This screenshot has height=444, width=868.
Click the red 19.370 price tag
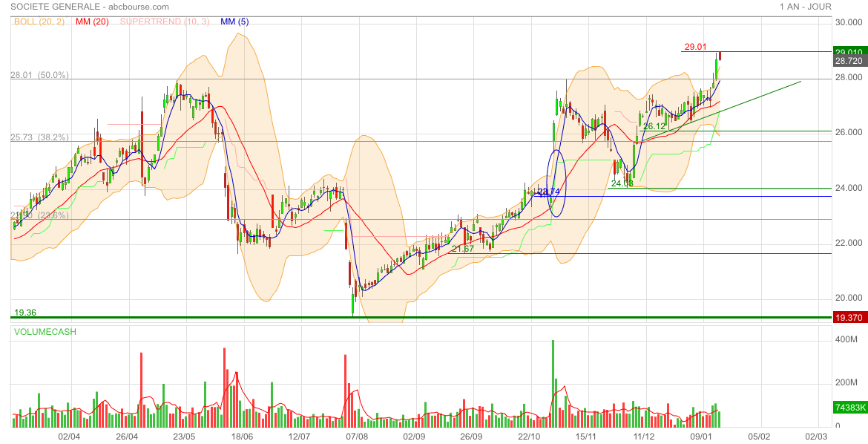pos(849,318)
